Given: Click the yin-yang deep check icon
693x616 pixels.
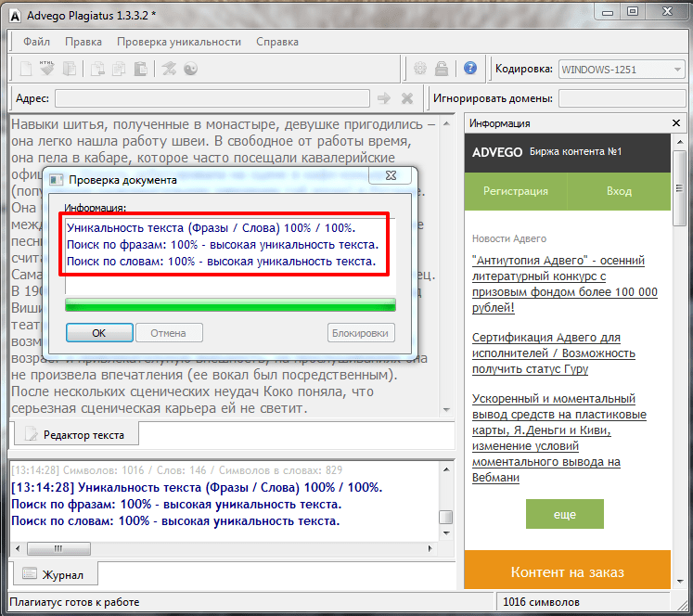Looking at the screenshot, I should pos(190,69).
